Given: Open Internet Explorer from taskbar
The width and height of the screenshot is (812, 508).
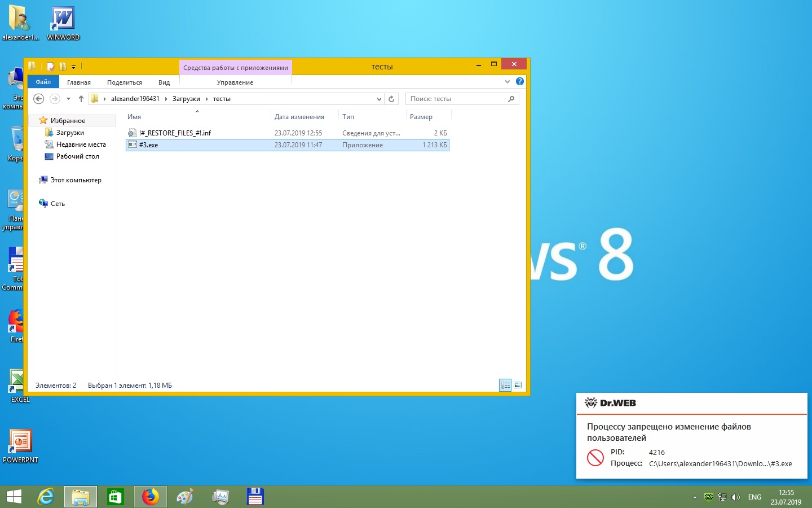Looking at the screenshot, I should pos(46,497).
